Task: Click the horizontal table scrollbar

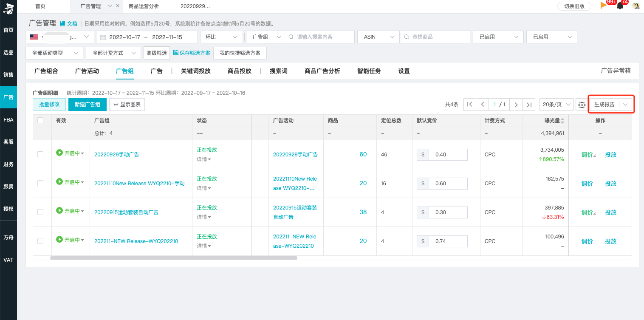Action: pos(174,258)
